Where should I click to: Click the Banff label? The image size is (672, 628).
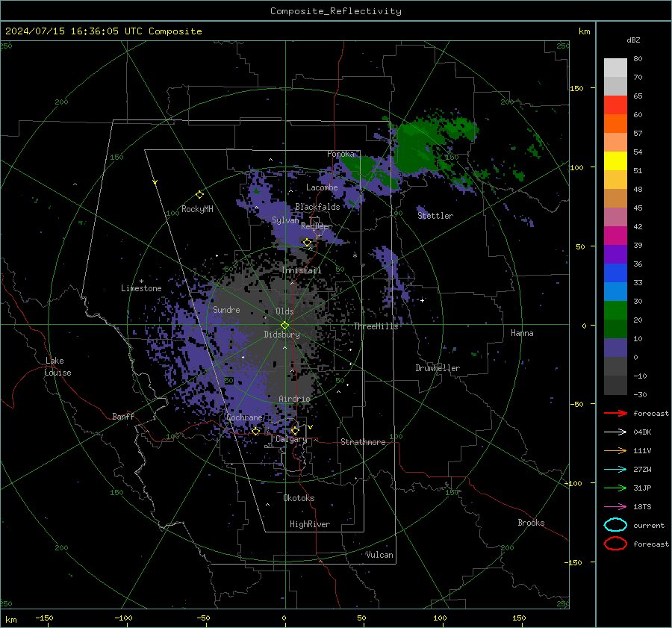(x=123, y=416)
